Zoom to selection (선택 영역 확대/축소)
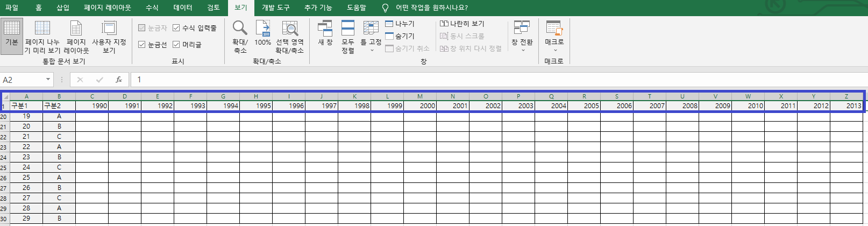Image resolution: width=868 pixels, height=226 pixels. [x=290, y=36]
